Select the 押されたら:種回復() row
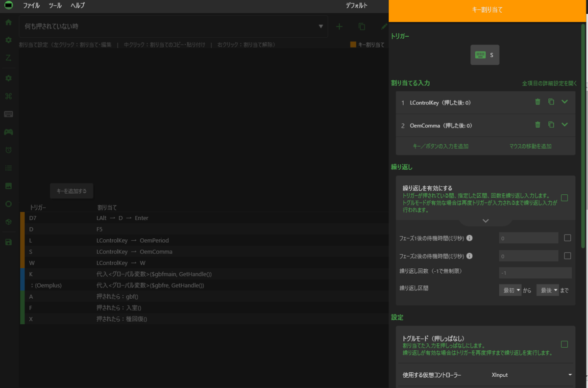This screenshot has height=388, width=588. [204, 319]
